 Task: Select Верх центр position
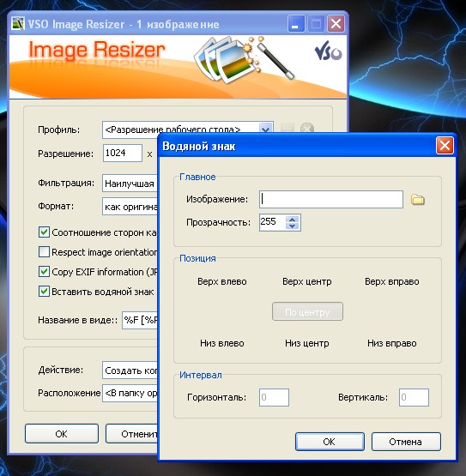[307, 281]
